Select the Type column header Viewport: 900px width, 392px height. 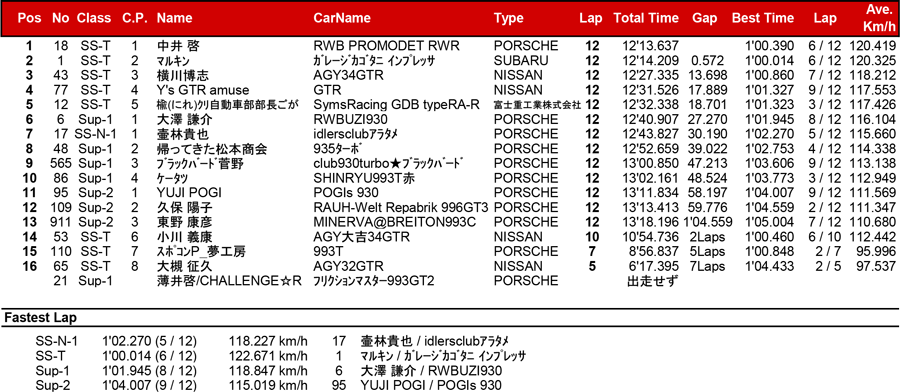[509, 18]
